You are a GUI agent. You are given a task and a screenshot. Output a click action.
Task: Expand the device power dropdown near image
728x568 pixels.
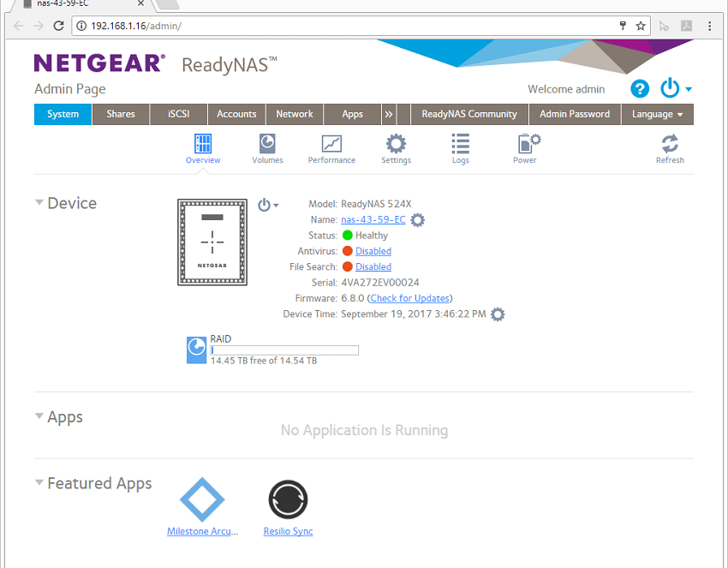point(276,206)
